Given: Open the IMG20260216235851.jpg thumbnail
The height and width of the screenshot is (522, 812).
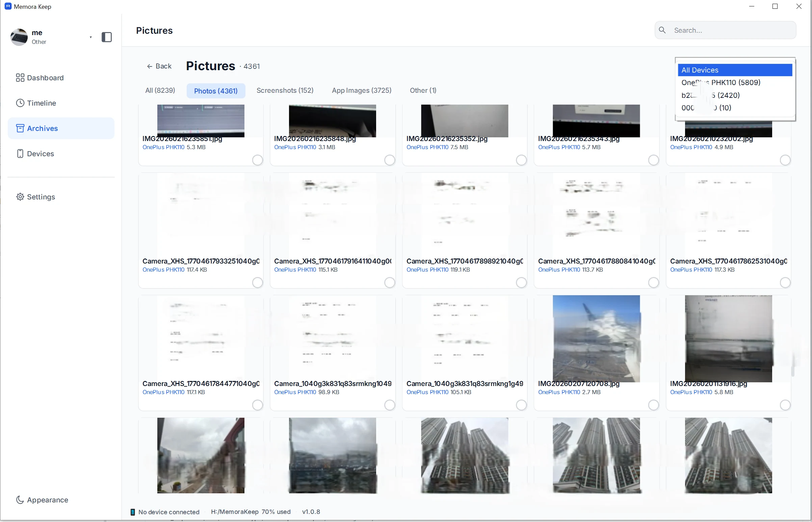Looking at the screenshot, I should point(201,121).
